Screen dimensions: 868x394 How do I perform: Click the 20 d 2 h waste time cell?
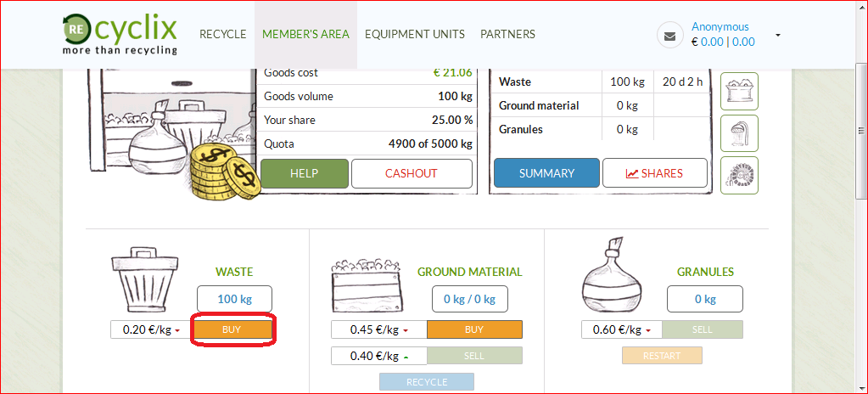coord(682,82)
